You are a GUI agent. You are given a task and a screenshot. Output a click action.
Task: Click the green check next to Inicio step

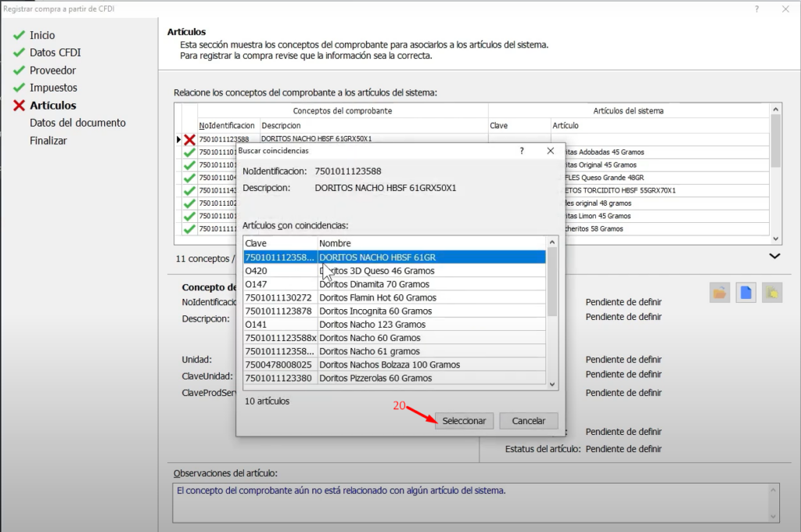[19, 35]
